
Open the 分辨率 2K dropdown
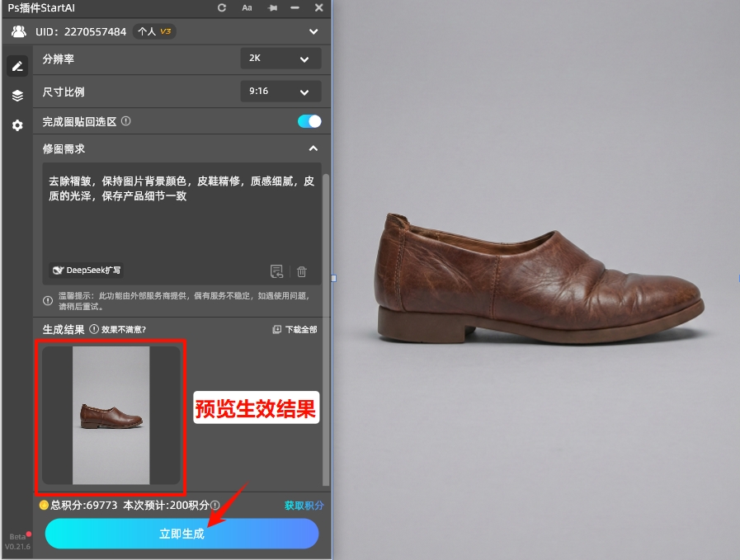pyautogui.click(x=280, y=60)
